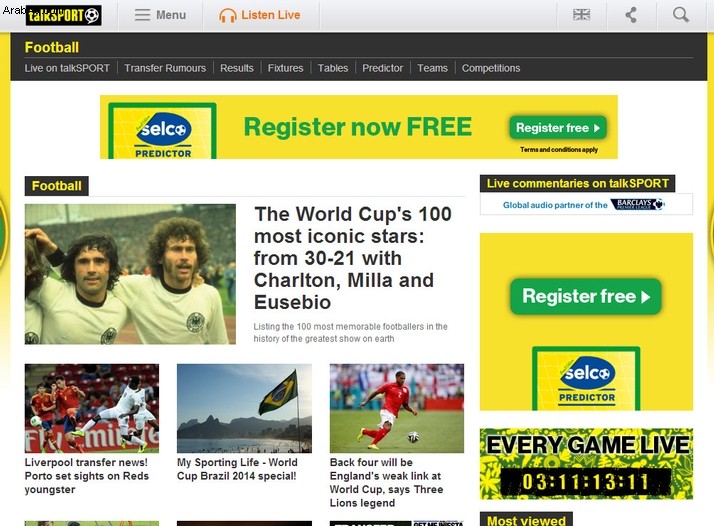The width and height of the screenshot is (714, 526).
Task: Click the Listen Live headphones icon
Action: pos(228,15)
